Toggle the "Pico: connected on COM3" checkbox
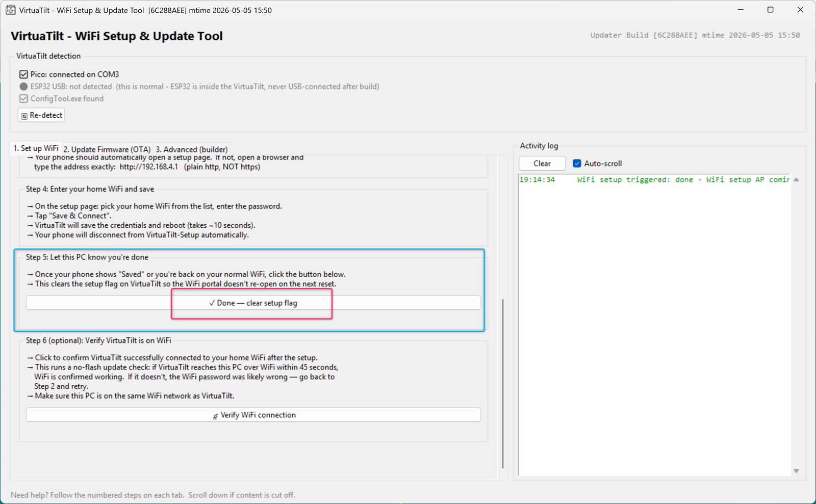This screenshot has height=504, width=816. (23, 74)
